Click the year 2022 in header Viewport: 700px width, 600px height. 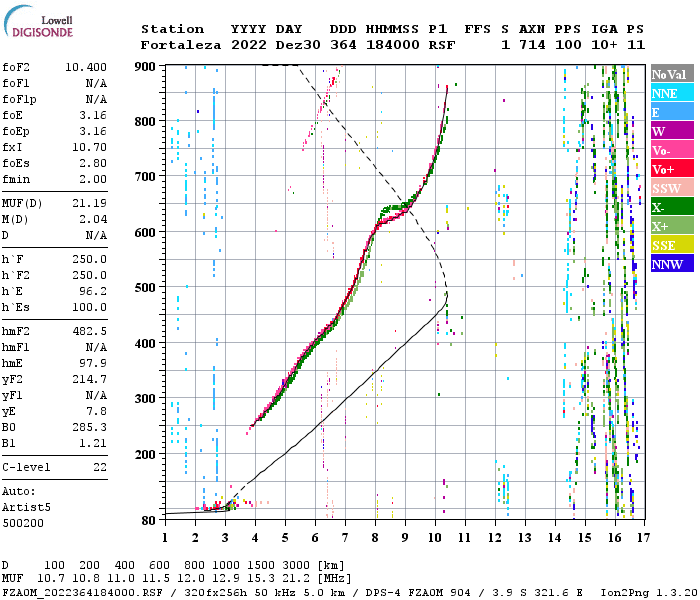tap(249, 45)
